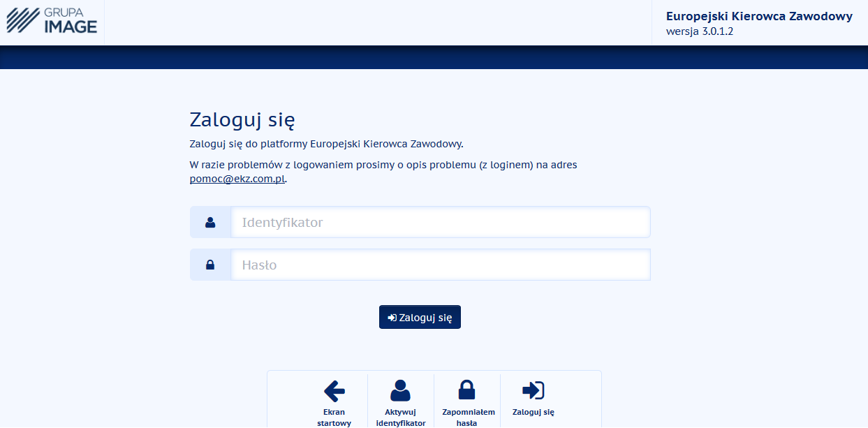Open the Grupa Image logo
The width and height of the screenshot is (868, 428).
[52, 22]
